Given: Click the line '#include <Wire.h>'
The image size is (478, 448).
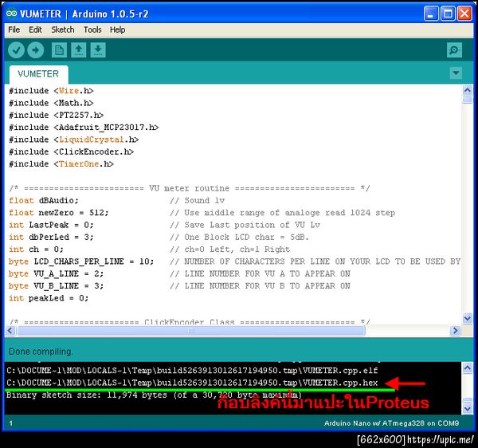Looking at the screenshot, I should (x=51, y=91).
